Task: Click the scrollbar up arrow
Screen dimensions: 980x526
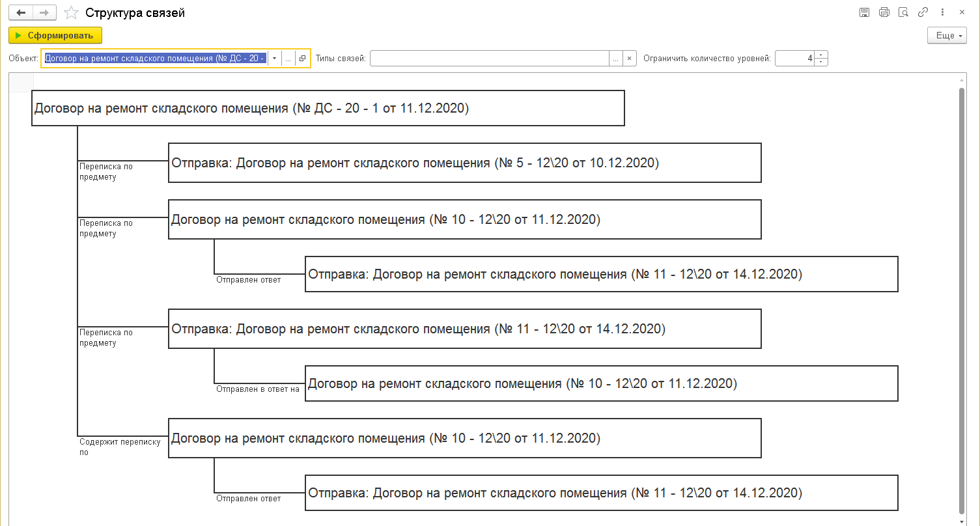Action: tap(962, 79)
